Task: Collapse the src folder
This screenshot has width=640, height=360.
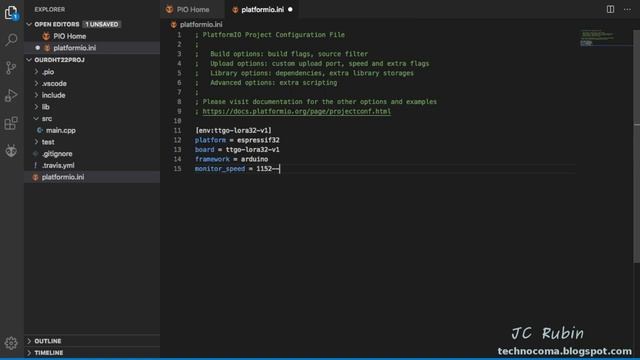Action: [x=36, y=118]
